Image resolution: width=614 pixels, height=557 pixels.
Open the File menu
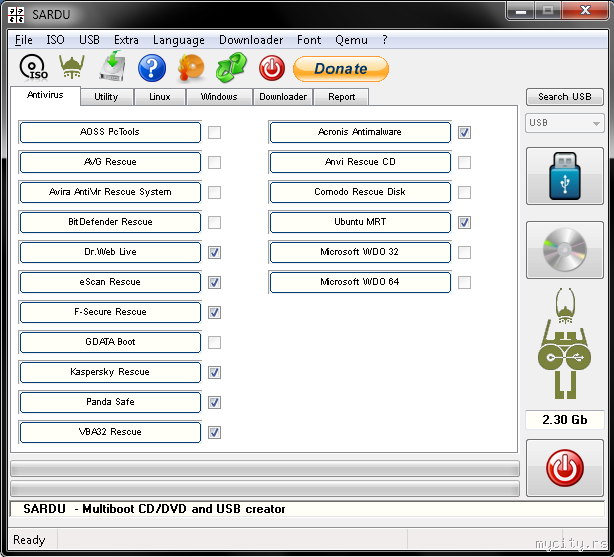(24, 40)
